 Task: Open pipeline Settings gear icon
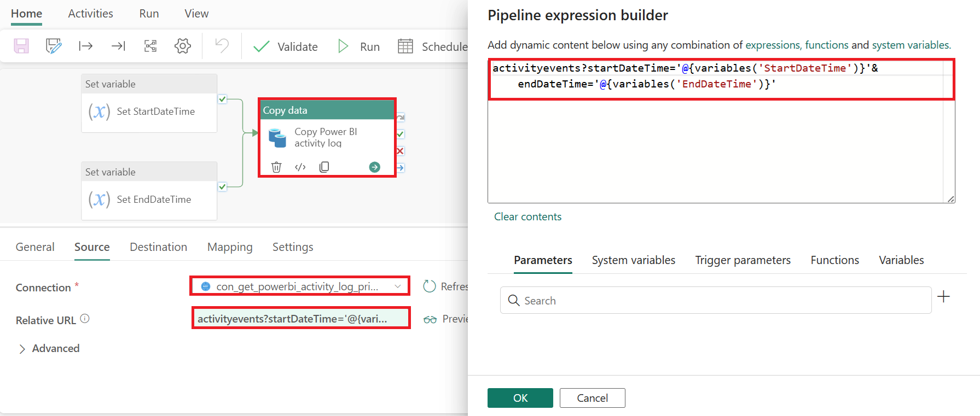(183, 46)
